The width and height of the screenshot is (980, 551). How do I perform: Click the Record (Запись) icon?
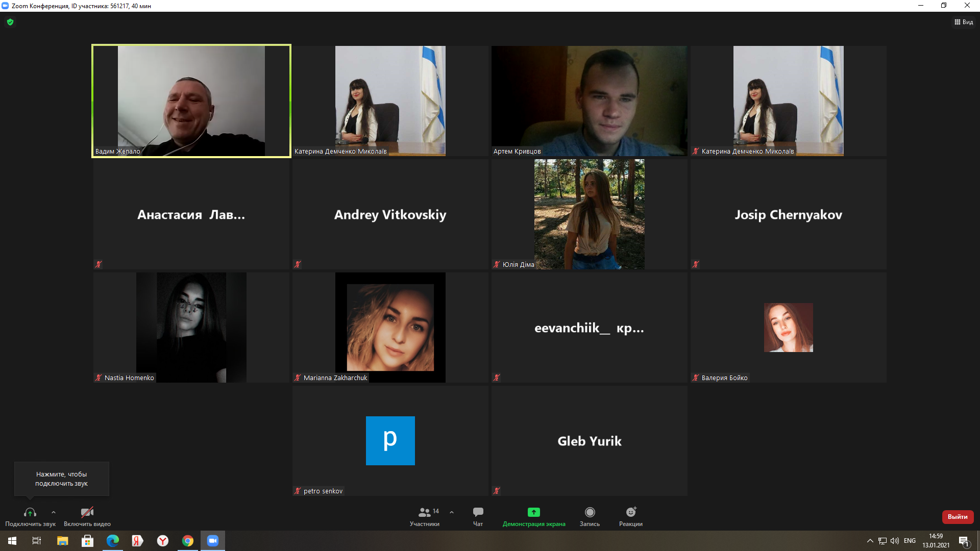pyautogui.click(x=590, y=512)
